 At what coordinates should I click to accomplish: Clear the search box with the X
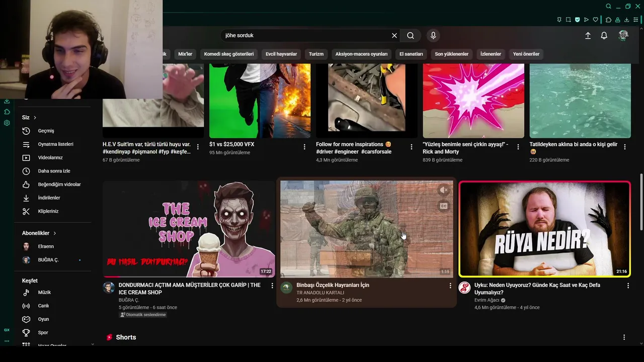point(394,36)
